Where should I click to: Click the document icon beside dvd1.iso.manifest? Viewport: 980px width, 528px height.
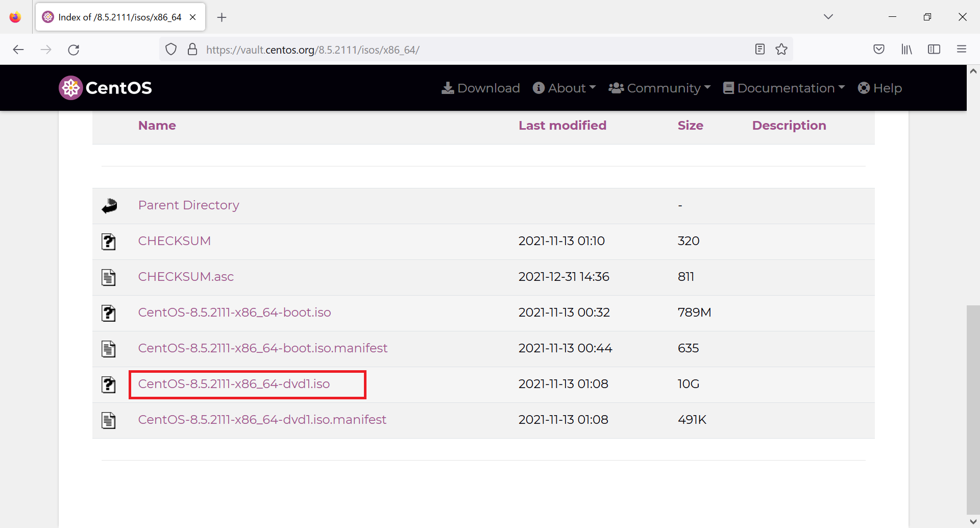109,420
